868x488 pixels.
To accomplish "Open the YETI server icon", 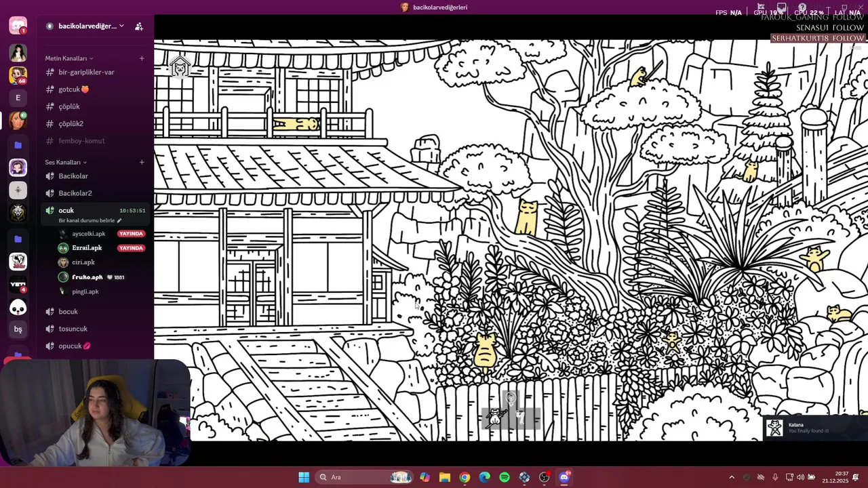I will 18,285.
